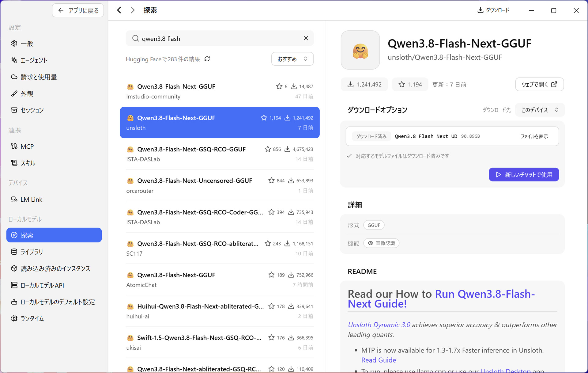Click the 画像認識 capability tag
Screen dimensions: 588x373
coord(381,243)
